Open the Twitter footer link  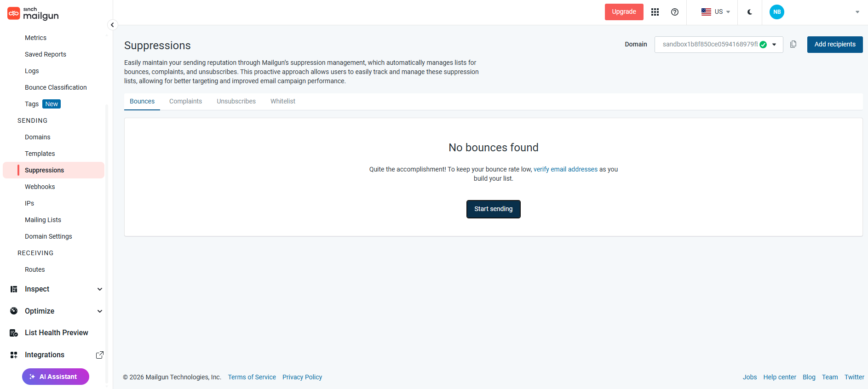click(x=854, y=377)
